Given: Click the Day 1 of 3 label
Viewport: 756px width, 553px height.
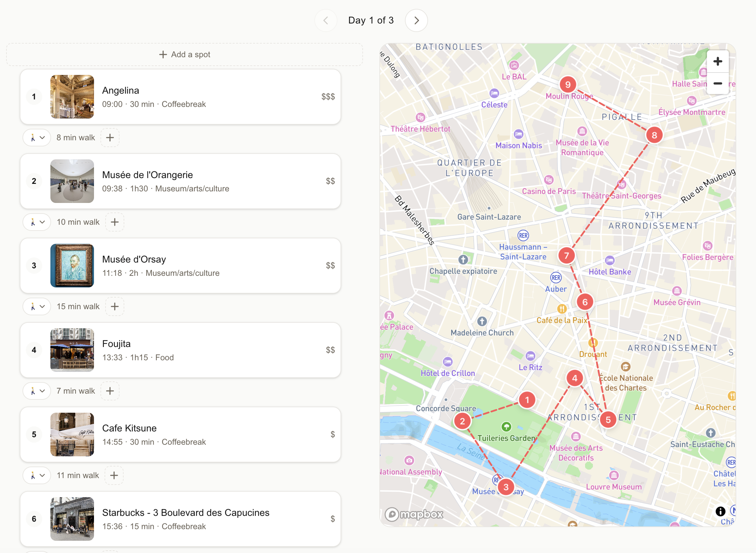Looking at the screenshot, I should pyautogui.click(x=371, y=20).
